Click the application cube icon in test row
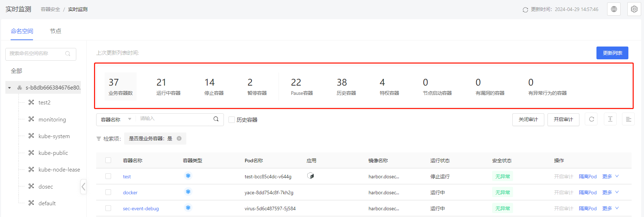Viewport: 644px width, 217px height. click(310, 176)
